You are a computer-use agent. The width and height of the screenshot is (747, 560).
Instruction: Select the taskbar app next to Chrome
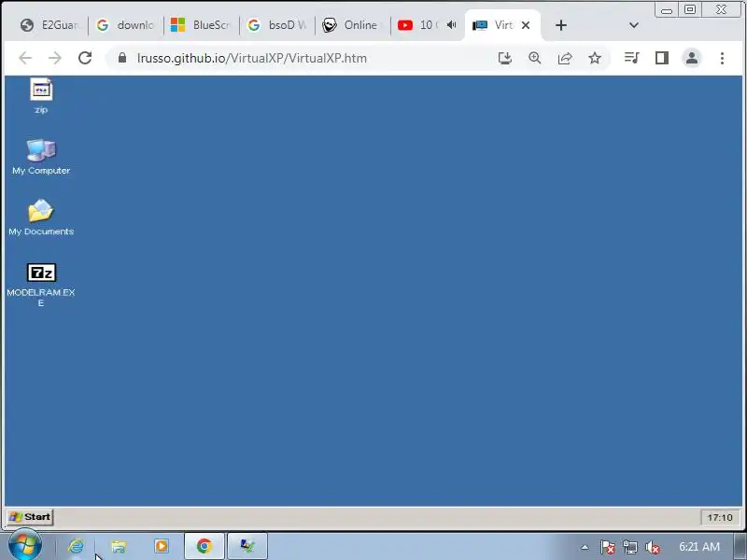coord(247,546)
